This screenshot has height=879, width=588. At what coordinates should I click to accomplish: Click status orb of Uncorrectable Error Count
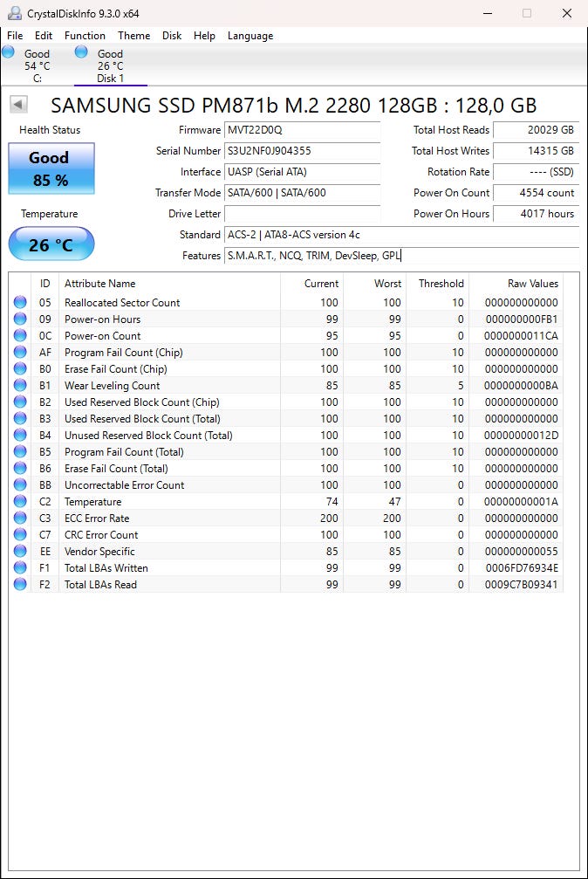(20, 485)
